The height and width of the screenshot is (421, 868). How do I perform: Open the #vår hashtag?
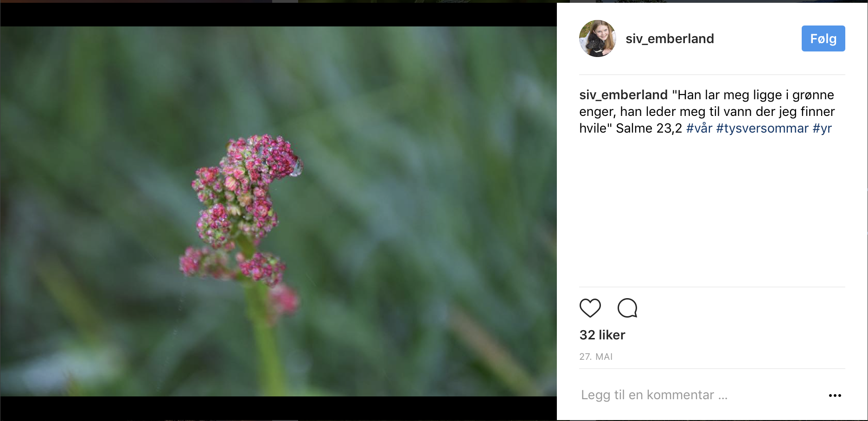pos(699,128)
